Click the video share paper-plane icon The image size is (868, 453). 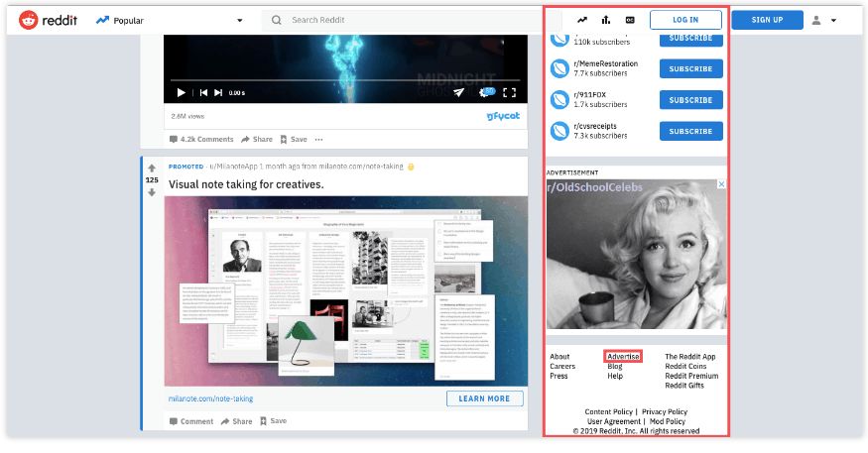coord(459,92)
